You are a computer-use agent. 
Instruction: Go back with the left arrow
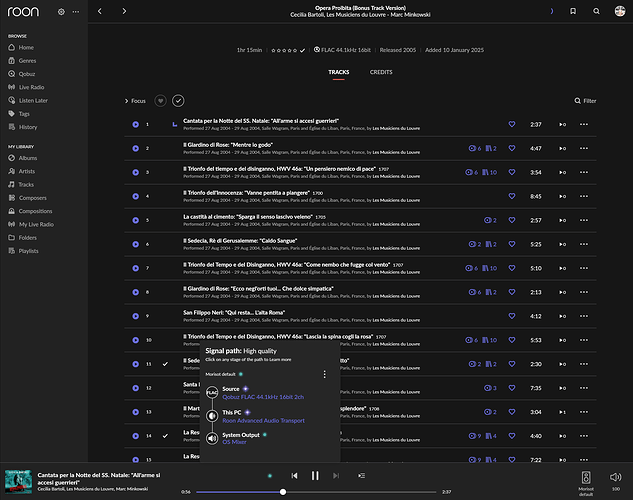(x=100, y=11)
